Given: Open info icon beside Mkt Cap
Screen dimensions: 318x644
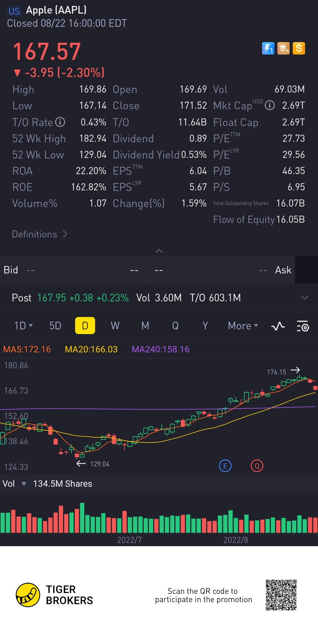Looking at the screenshot, I should (270, 105).
